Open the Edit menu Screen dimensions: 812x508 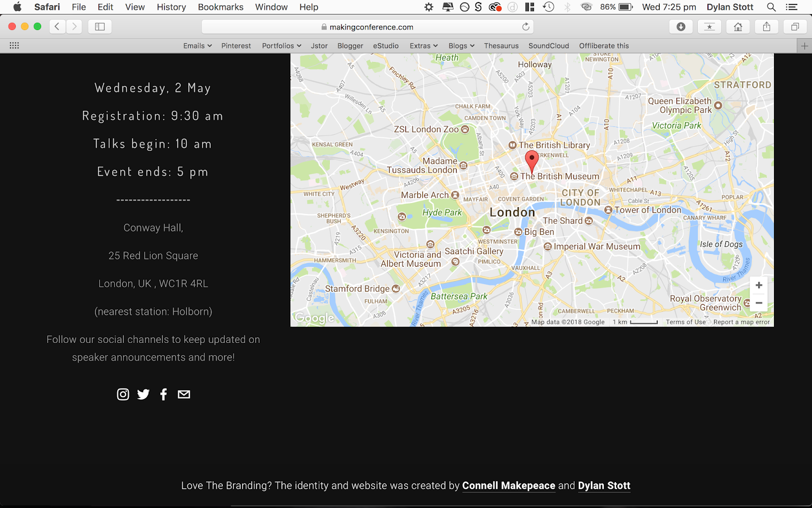[x=106, y=7]
